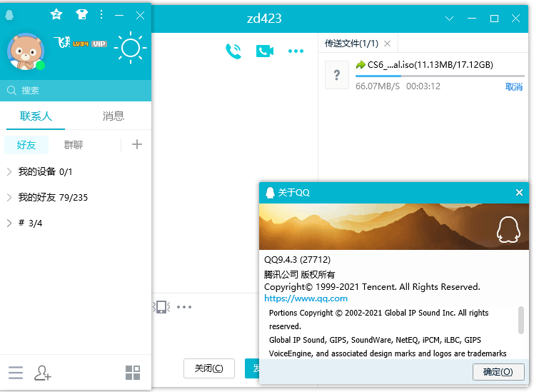Click the add friend icon

[43, 373]
